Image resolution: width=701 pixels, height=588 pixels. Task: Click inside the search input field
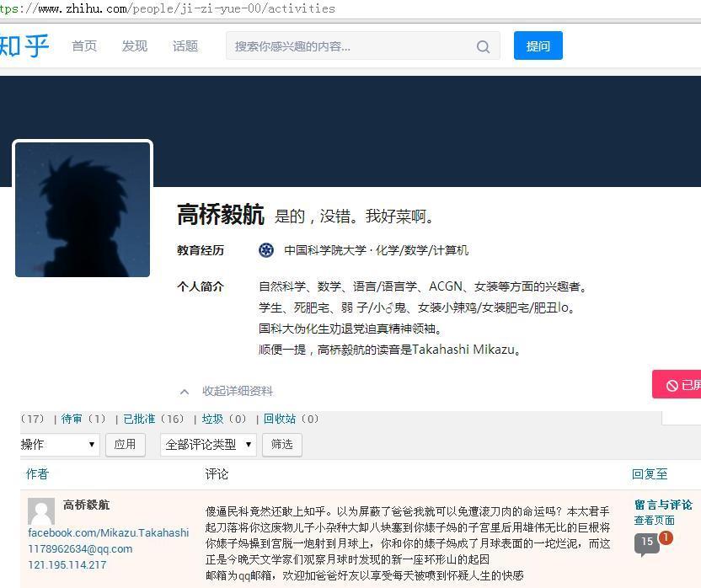(354, 46)
